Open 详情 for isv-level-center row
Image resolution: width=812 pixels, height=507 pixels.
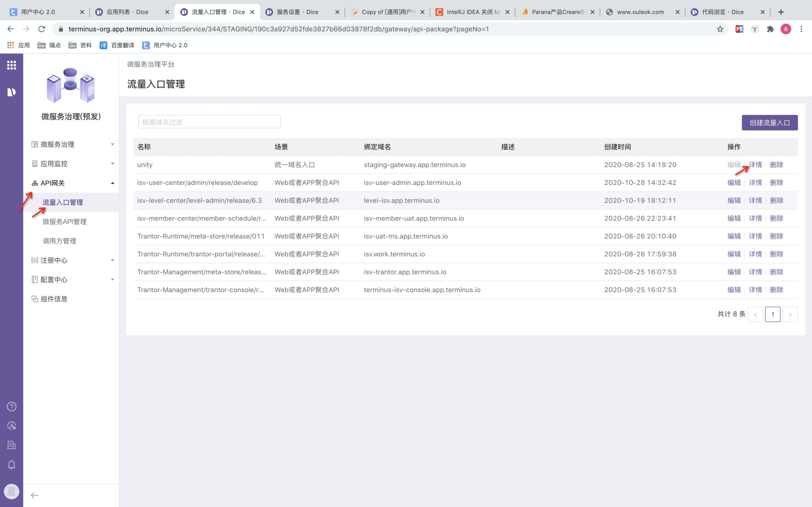(755, 201)
